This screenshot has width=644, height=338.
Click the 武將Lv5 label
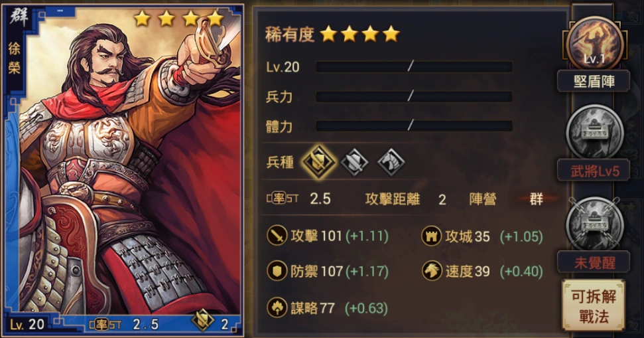click(594, 171)
